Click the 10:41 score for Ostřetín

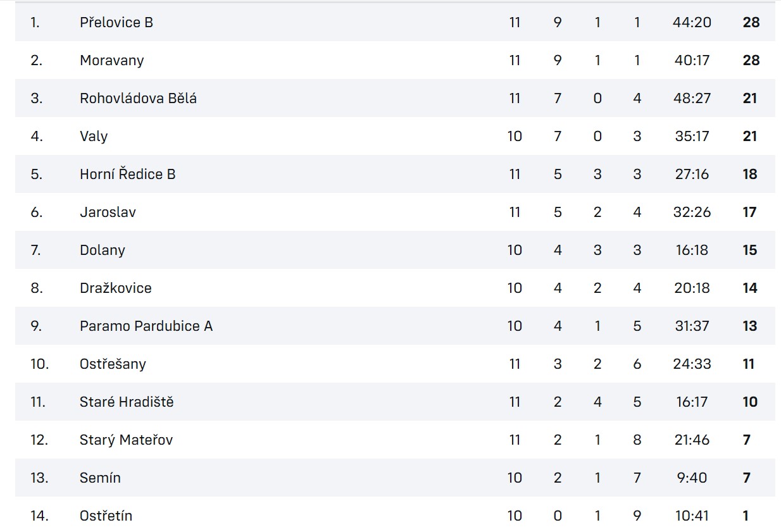(692, 516)
